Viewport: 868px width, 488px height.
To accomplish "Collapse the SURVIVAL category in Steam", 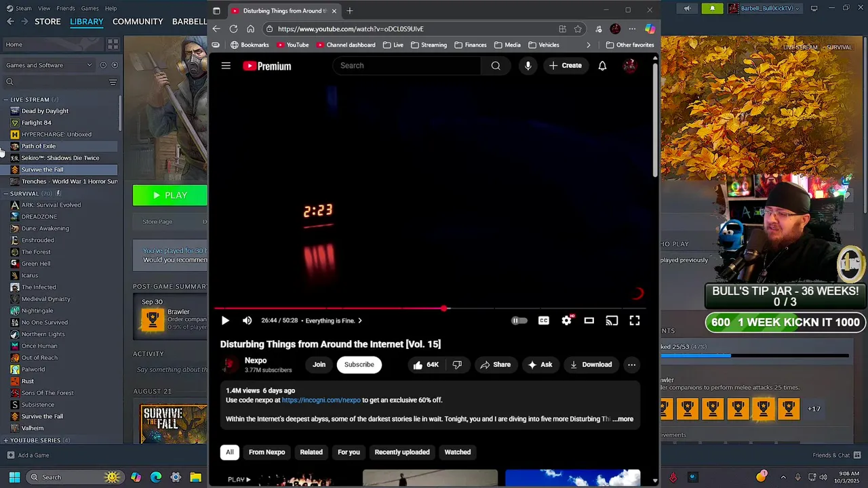I will [x=5, y=193].
